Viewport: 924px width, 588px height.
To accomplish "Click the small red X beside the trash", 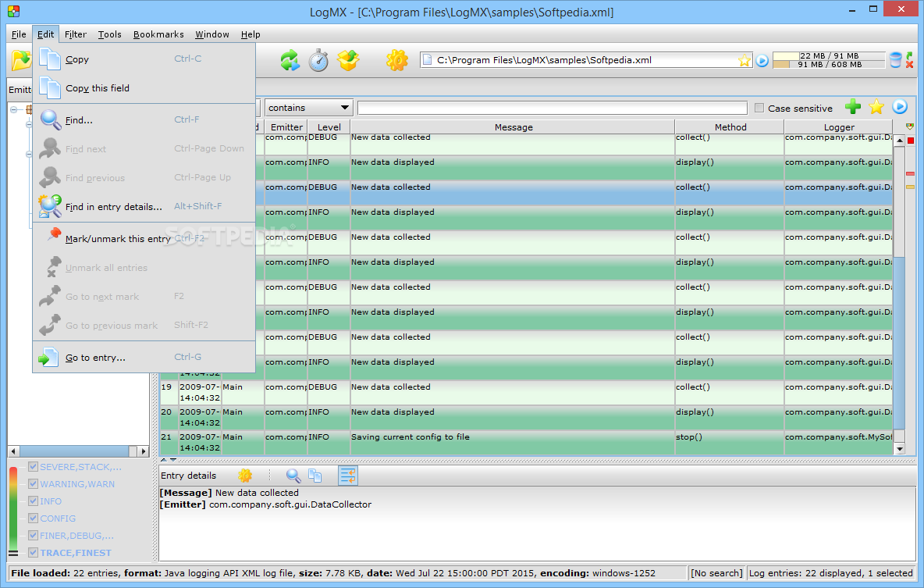I will point(909,64).
